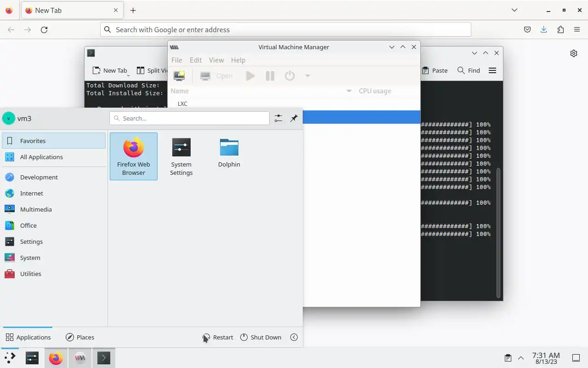Viewport: 588px width, 368px height.
Task: Click Paste in Konsole toolbar
Action: coord(435,70)
